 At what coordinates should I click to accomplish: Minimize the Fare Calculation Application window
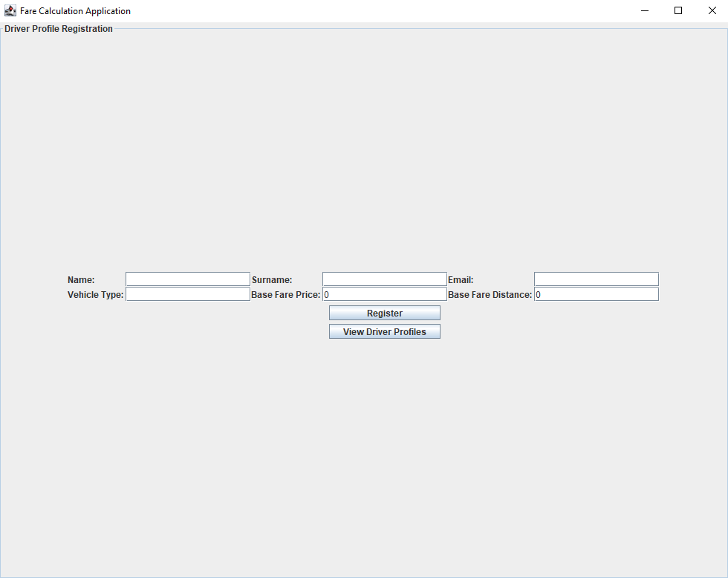[x=644, y=10]
